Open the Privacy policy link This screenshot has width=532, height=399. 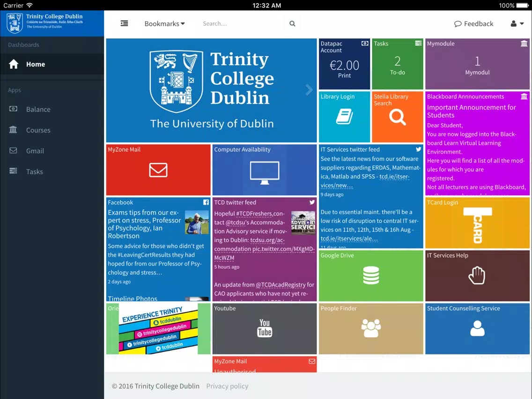(227, 386)
